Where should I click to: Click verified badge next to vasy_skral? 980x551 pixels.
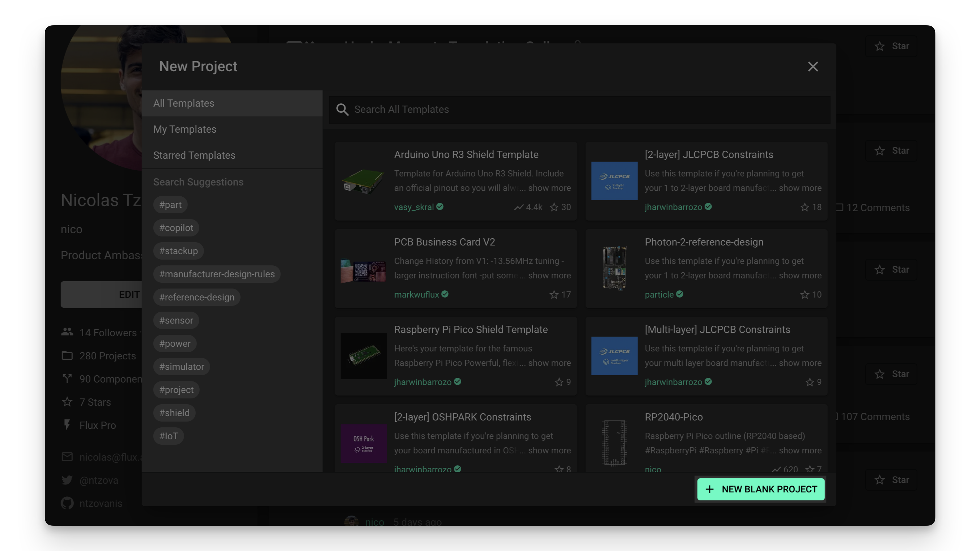[440, 206]
